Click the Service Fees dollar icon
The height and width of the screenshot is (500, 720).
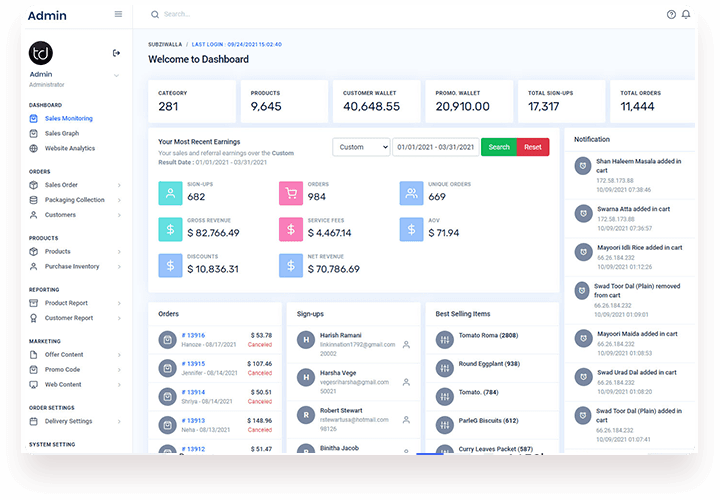point(291,230)
